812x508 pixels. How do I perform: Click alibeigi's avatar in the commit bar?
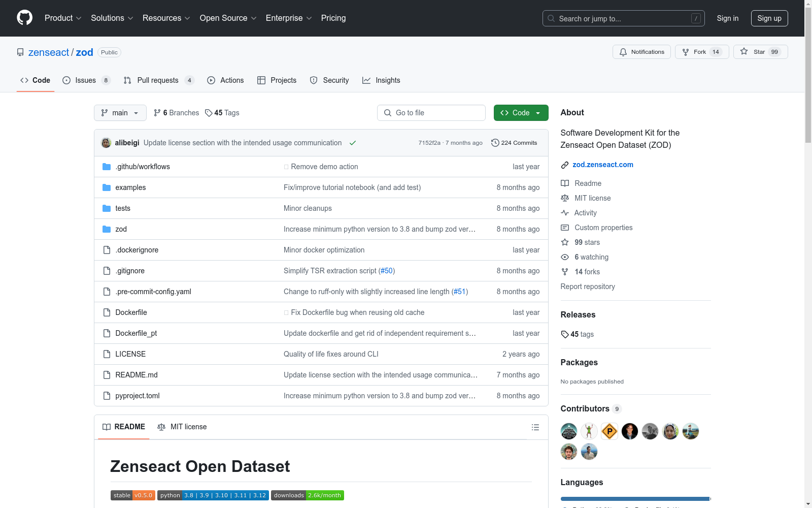106,143
